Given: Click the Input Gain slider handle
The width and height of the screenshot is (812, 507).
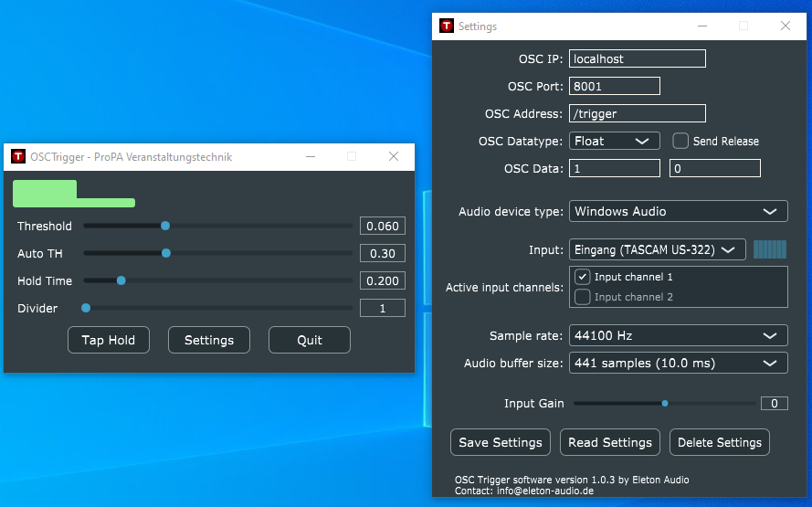Looking at the screenshot, I should click(x=665, y=404).
